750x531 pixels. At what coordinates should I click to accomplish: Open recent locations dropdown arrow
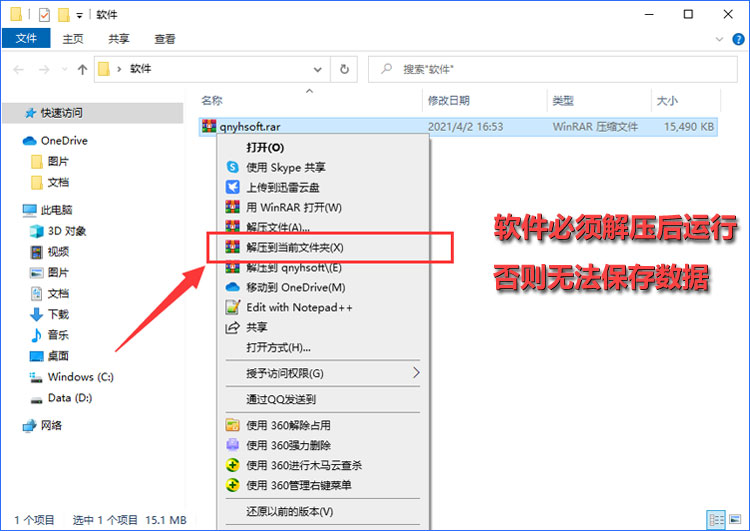(65, 70)
